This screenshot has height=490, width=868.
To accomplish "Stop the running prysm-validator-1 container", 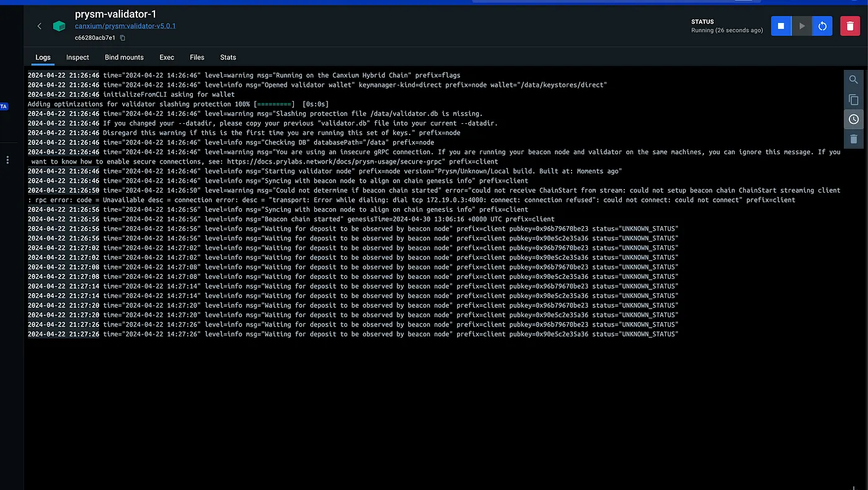I will coord(781,26).
